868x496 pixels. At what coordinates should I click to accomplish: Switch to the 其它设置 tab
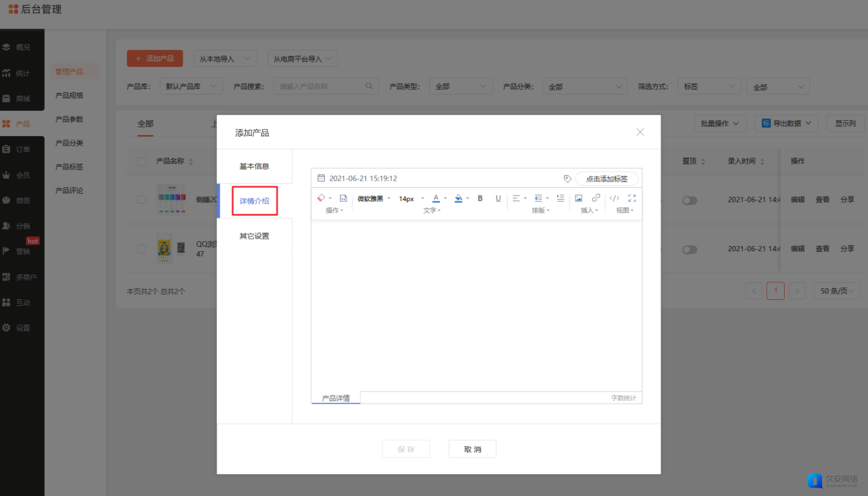point(254,236)
